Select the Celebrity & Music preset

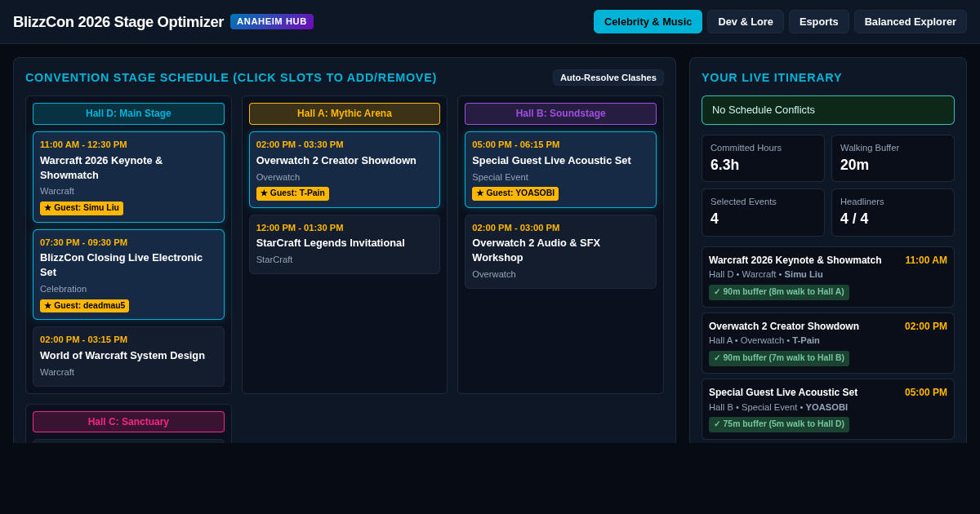648,21
